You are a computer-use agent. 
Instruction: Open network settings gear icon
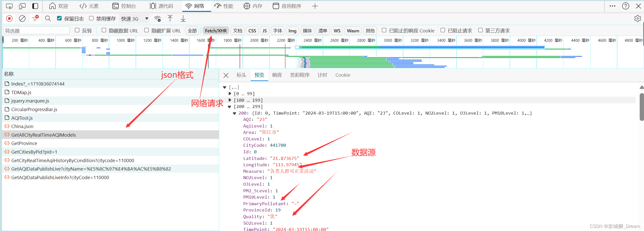(x=637, y=18)
